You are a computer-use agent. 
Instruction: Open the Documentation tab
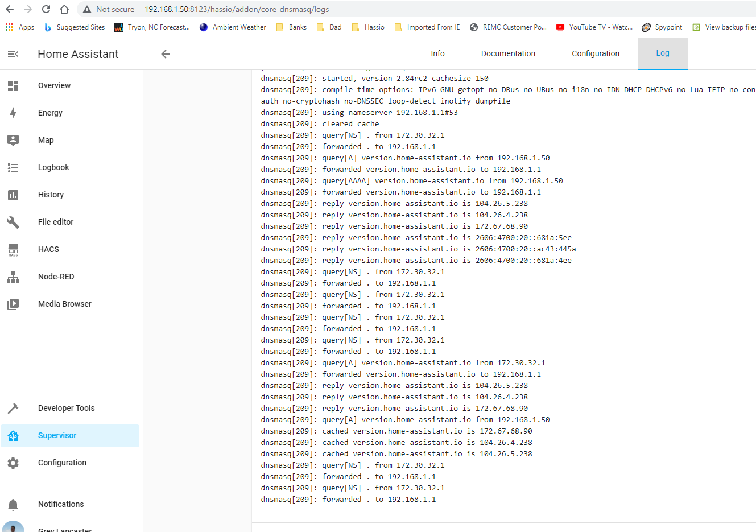click(508, 53)
